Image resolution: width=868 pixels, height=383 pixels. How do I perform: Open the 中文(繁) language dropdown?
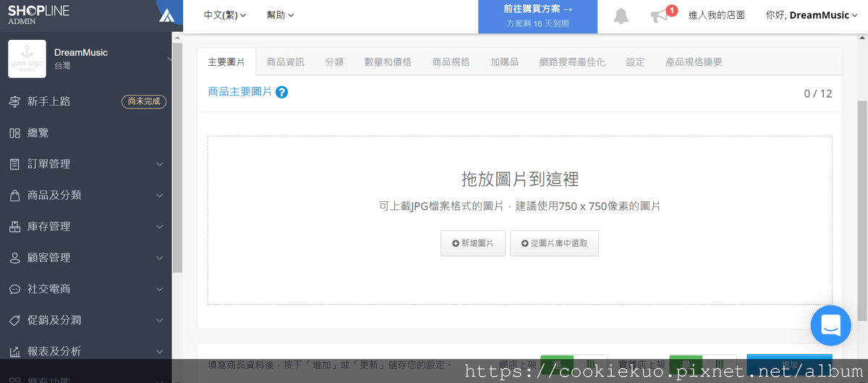coord(225,14)
